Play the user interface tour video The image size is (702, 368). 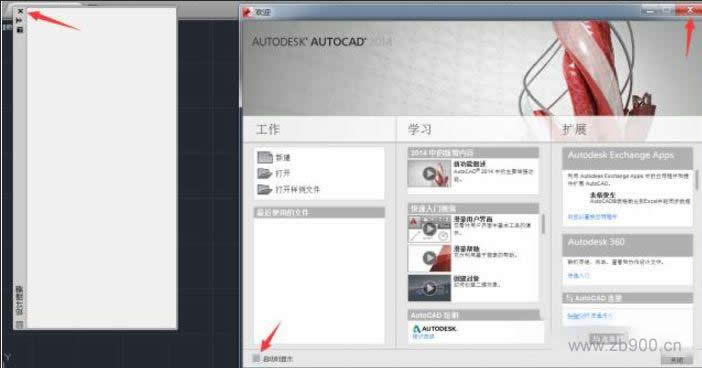point(429,229)
